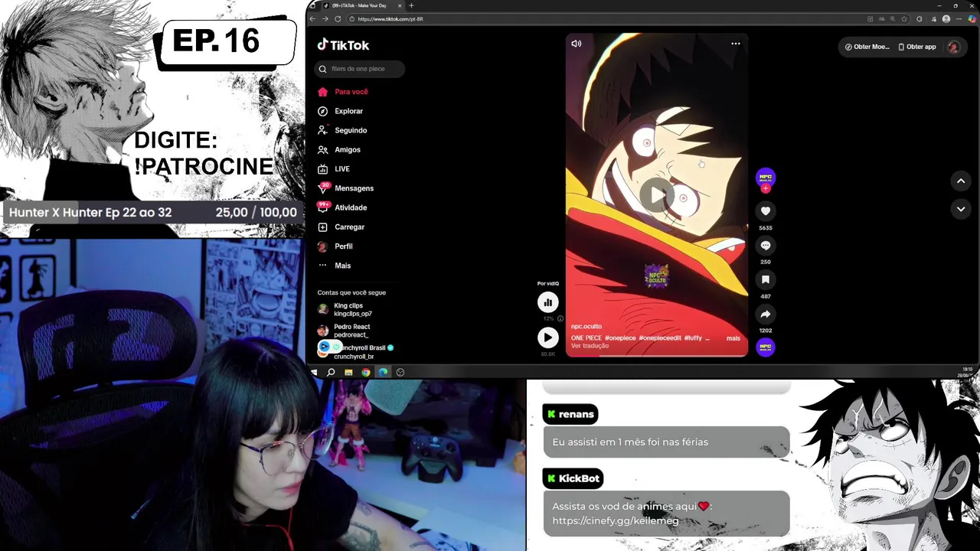Save video with the bookmark icon
Viewport: 980px width, 551px height.
coord(766,280)
